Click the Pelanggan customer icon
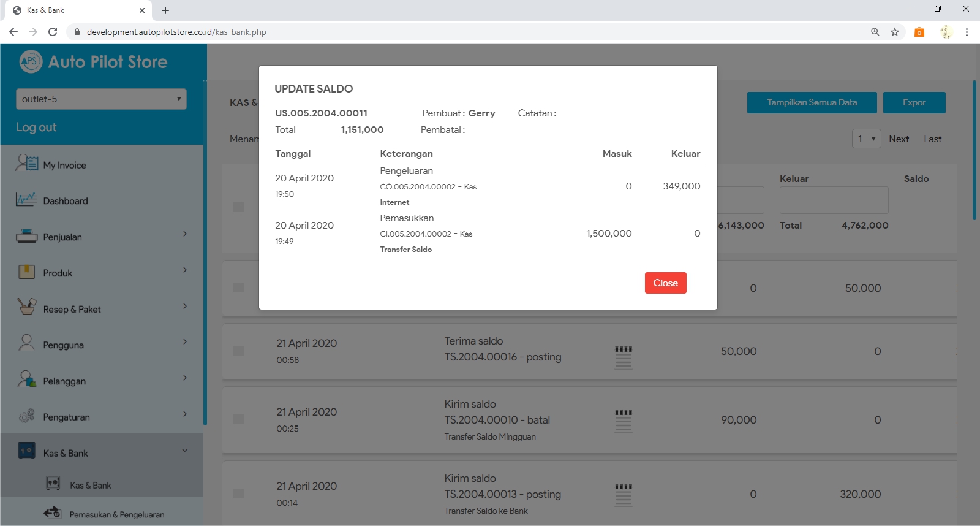Image resolution: width=980 pixels, height=526 pixels. [x=26, y=380]
